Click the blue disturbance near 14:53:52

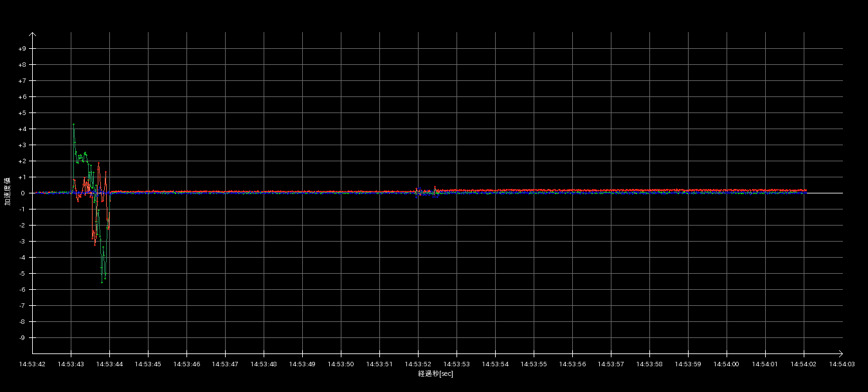(419, 192)
